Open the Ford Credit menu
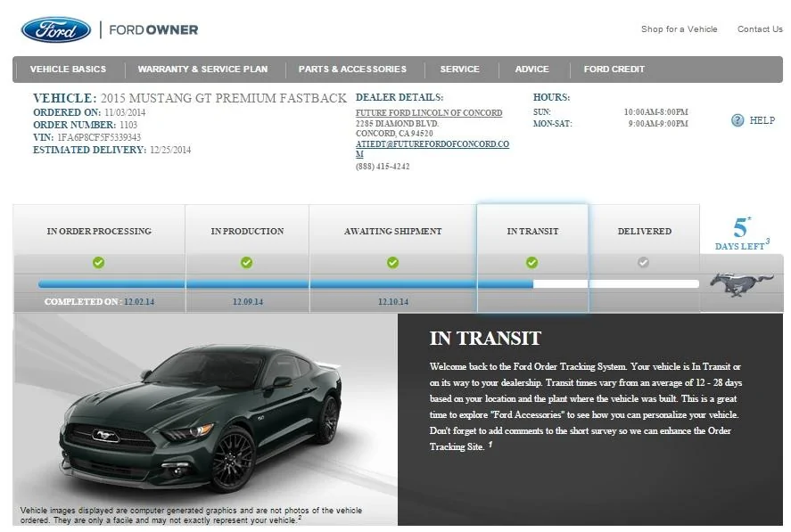The width and height of the screenshot is (791, 532). [614, 70]
